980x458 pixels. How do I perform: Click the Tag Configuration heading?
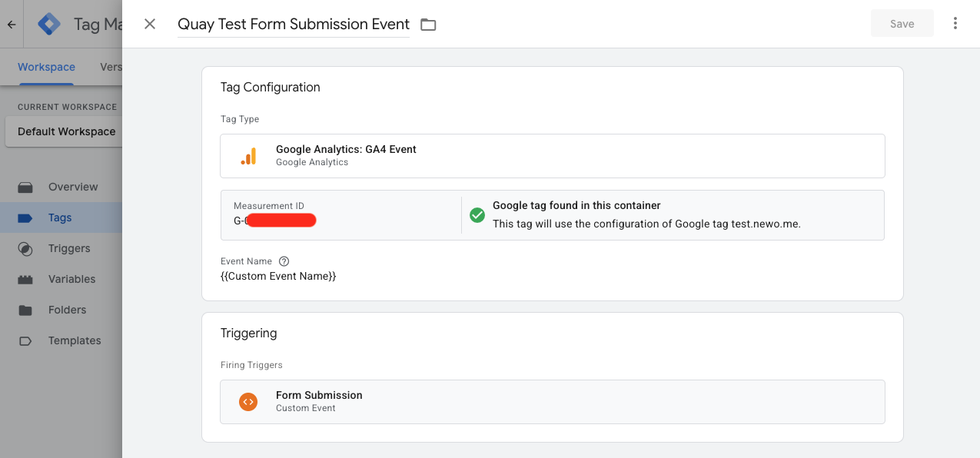[x=270, y=88]
